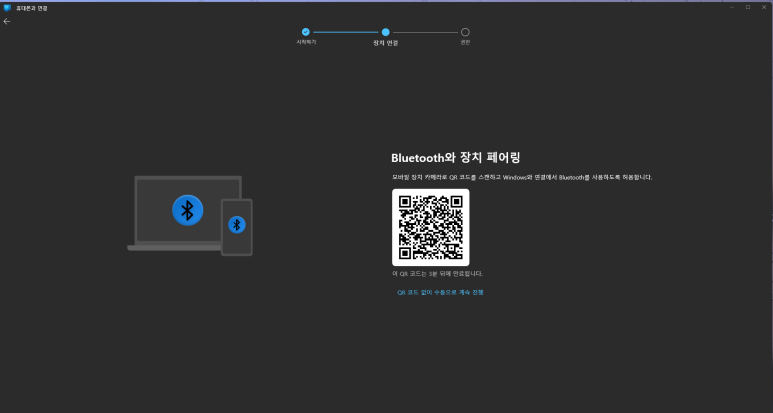This screenshot has width=773, height=413.
Task: Click the 시작하기 step label
Action: [306, 42]
